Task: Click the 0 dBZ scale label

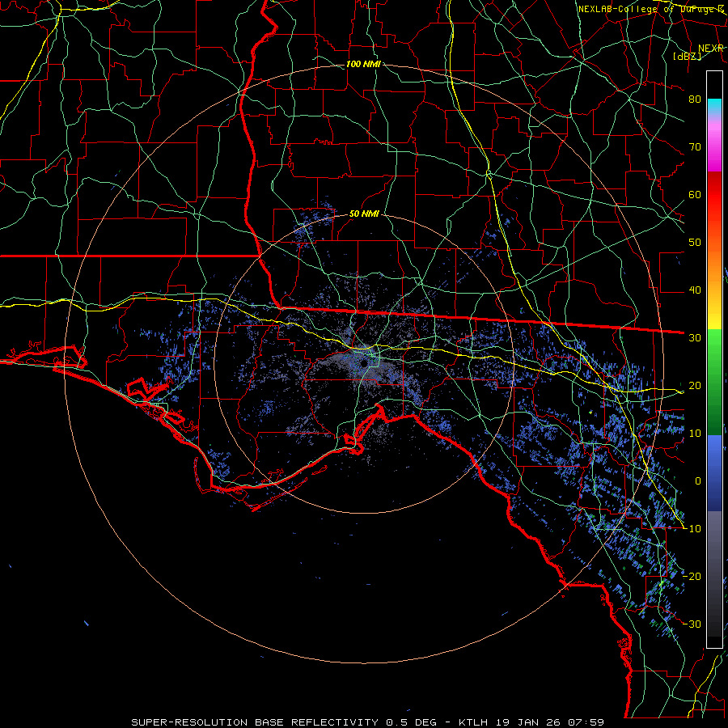Action: (698, 481)
